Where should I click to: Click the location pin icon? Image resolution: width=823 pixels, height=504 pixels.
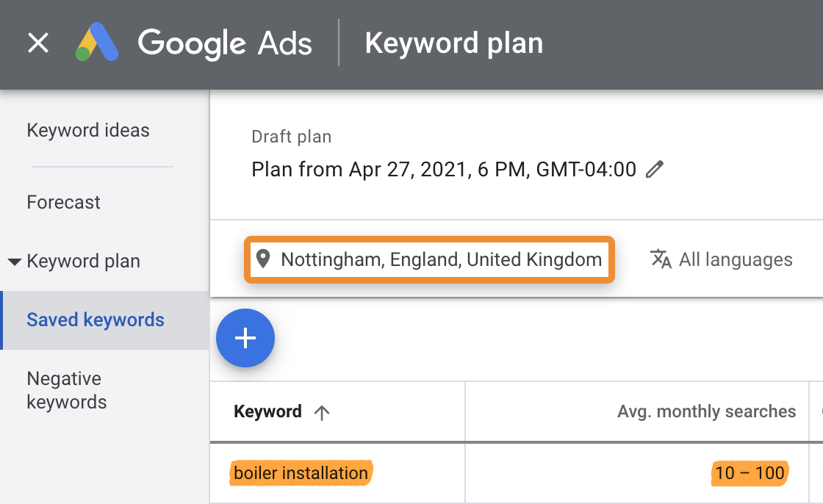[263, 259]
